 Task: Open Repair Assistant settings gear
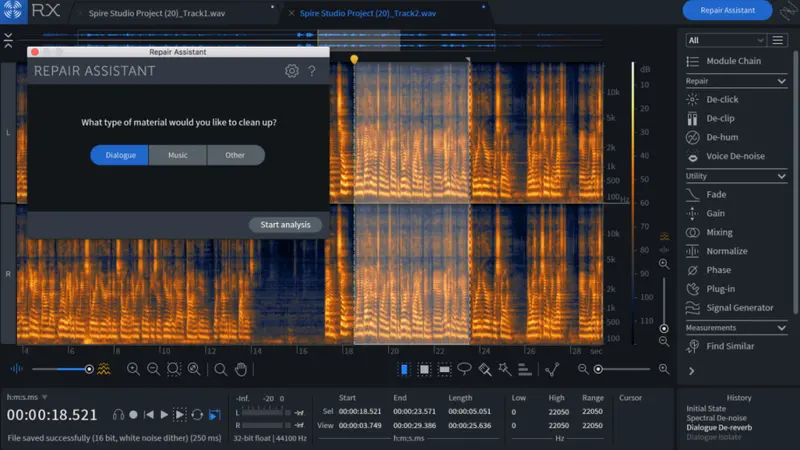(291, 71)
